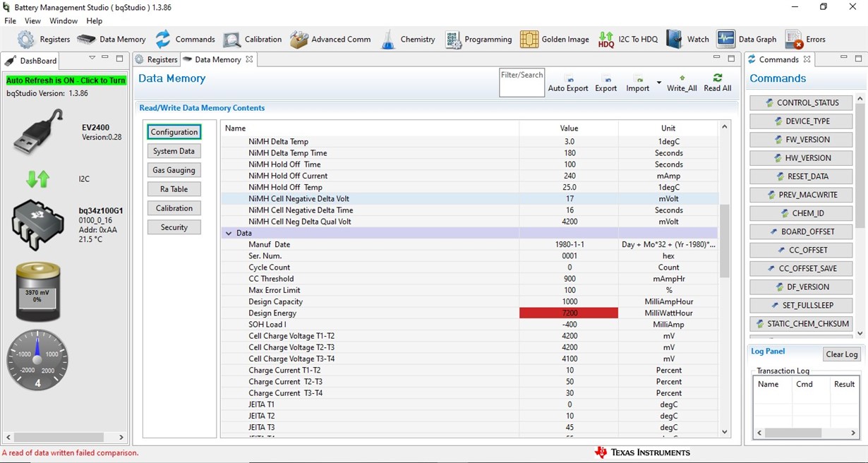Select the System Data category
This screenshot has height=463, width=868.
tap(174, 151)
